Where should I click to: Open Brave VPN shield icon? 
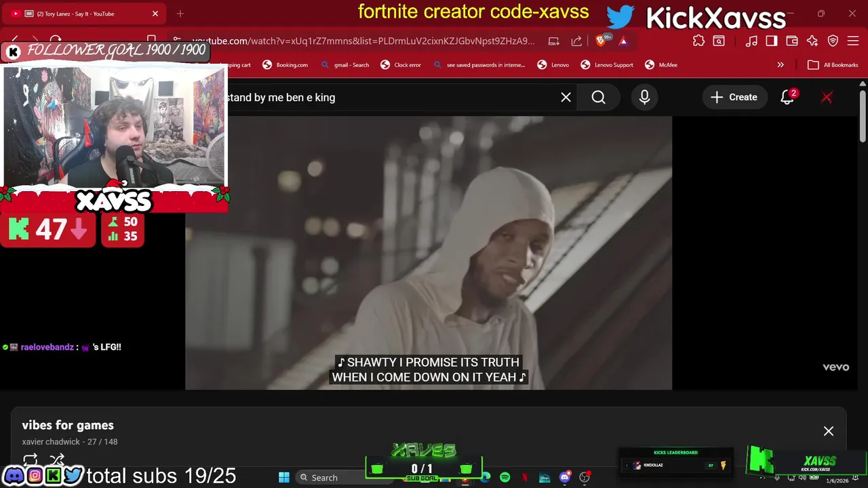coord(833,41)
